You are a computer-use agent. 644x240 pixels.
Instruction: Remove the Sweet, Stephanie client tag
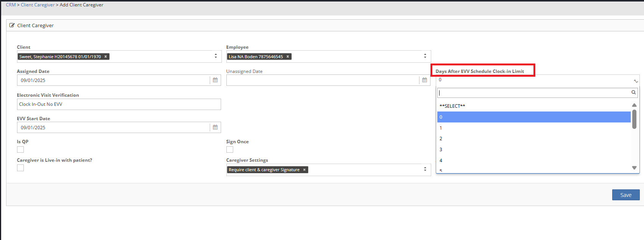(x=106, y=57)
